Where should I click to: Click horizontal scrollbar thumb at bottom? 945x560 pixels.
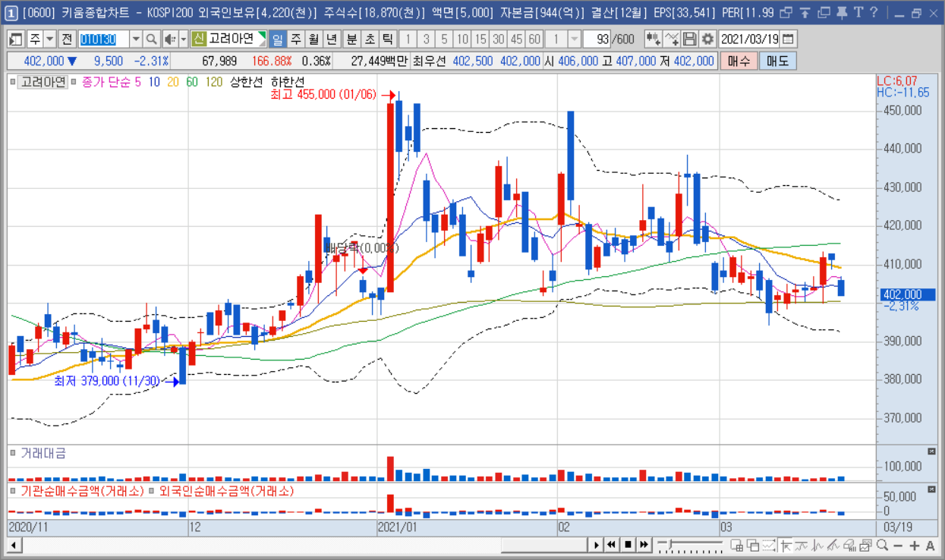[544, 545]
